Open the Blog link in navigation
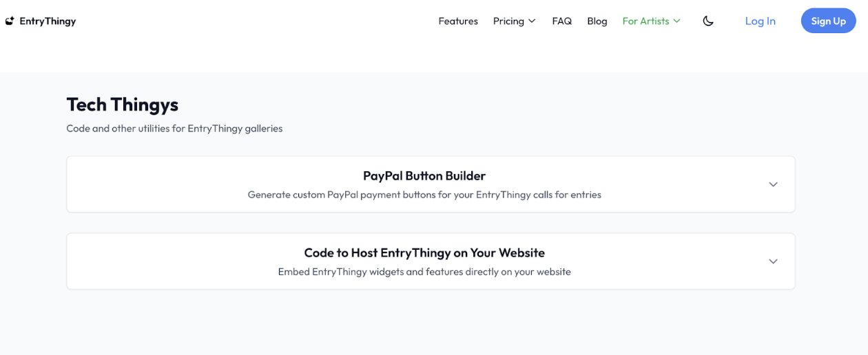Image resolution: width=868 pixels, height=355 pixels. 597,21
